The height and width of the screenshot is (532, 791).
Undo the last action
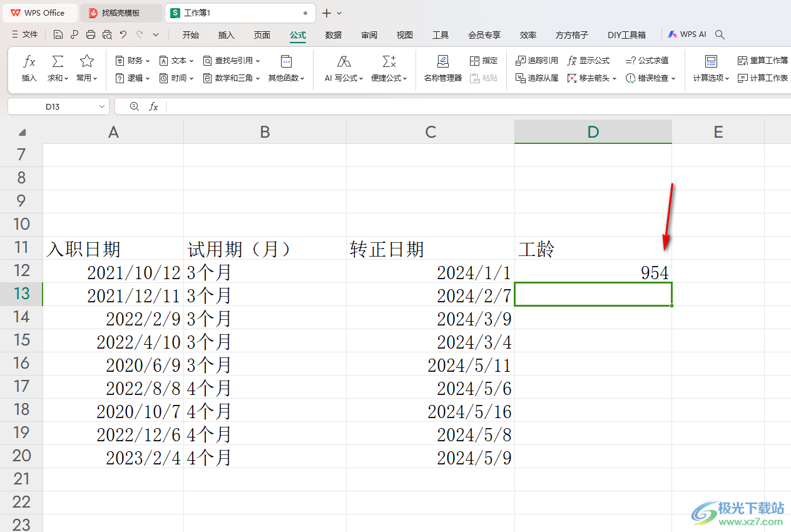click(x=123, y=35)
